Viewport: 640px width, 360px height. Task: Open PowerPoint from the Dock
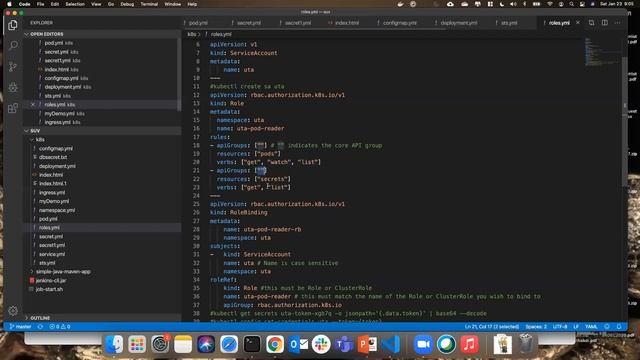pos(367,344)
